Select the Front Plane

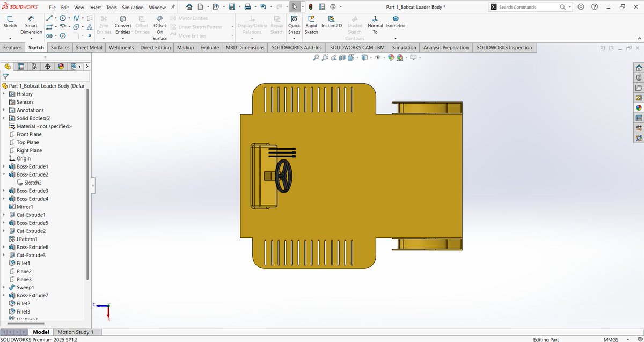pos(29,134)
